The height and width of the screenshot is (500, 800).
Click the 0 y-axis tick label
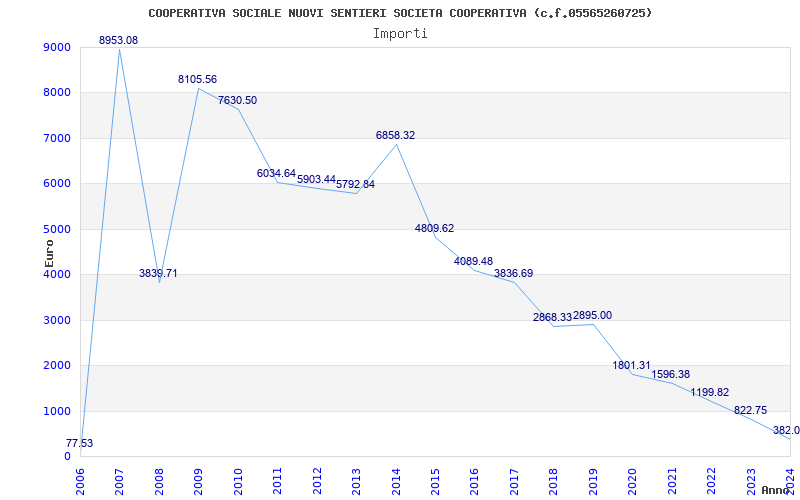[x=67, y=457]
